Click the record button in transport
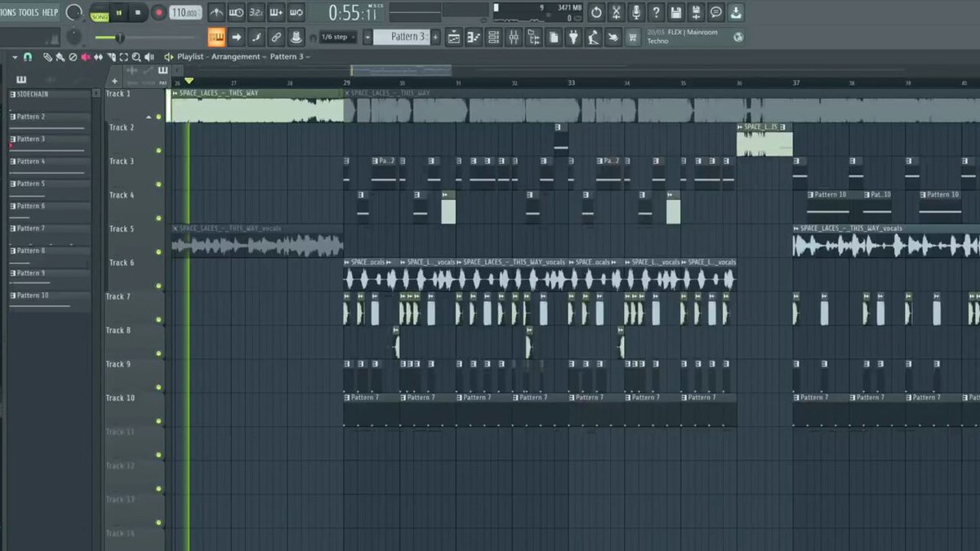This screenshot has height=551, width=980. pyautogui.click(x=158, y=12)
